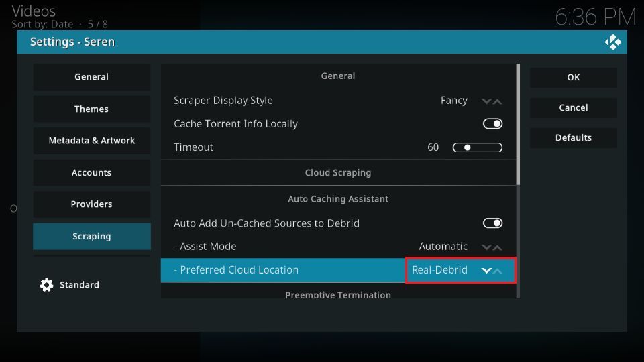This screenshot has height=362, width=644.
Task: Click the Cancel button
Action: point(574,107)
